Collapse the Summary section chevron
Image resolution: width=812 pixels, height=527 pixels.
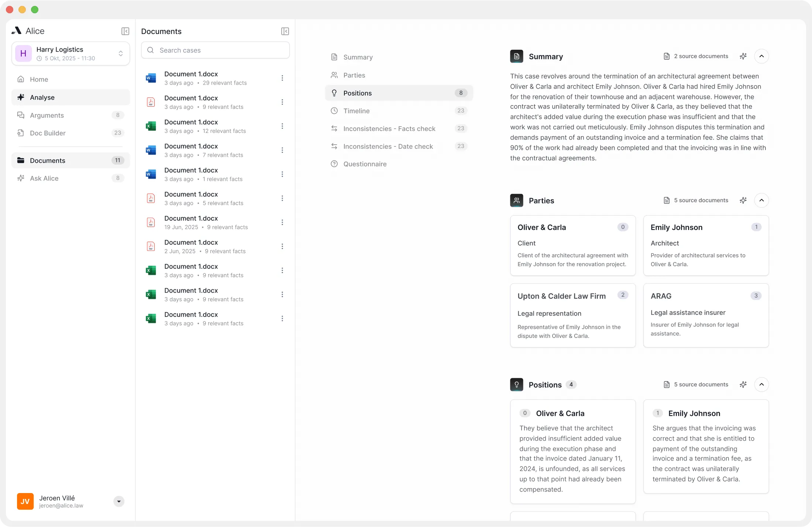point(761,56)
